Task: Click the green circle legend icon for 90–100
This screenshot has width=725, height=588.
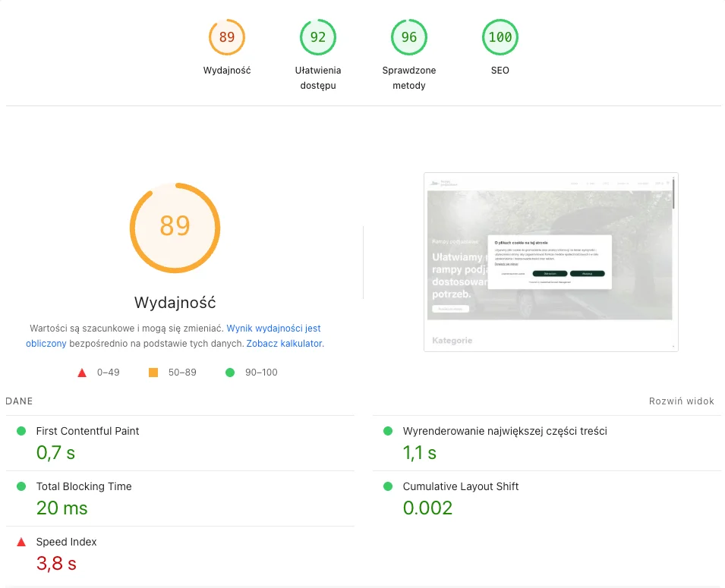Action: pyautogui.click(x=230, y=373)
